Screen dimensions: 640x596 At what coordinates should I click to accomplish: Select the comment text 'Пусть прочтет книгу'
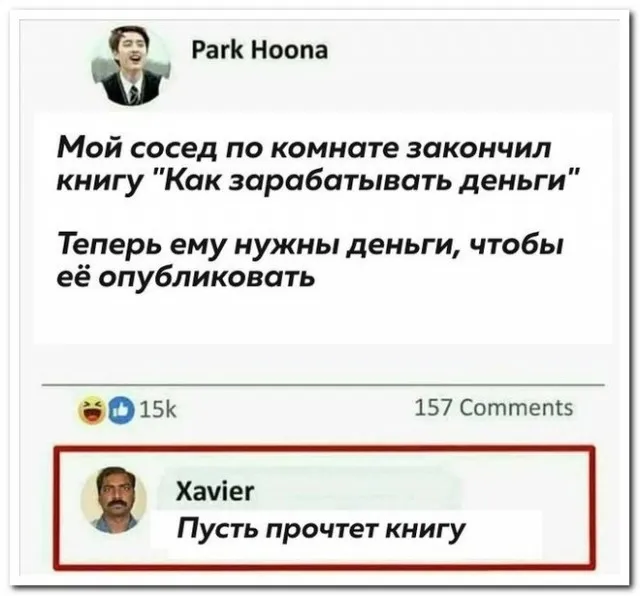coord(320,530)
